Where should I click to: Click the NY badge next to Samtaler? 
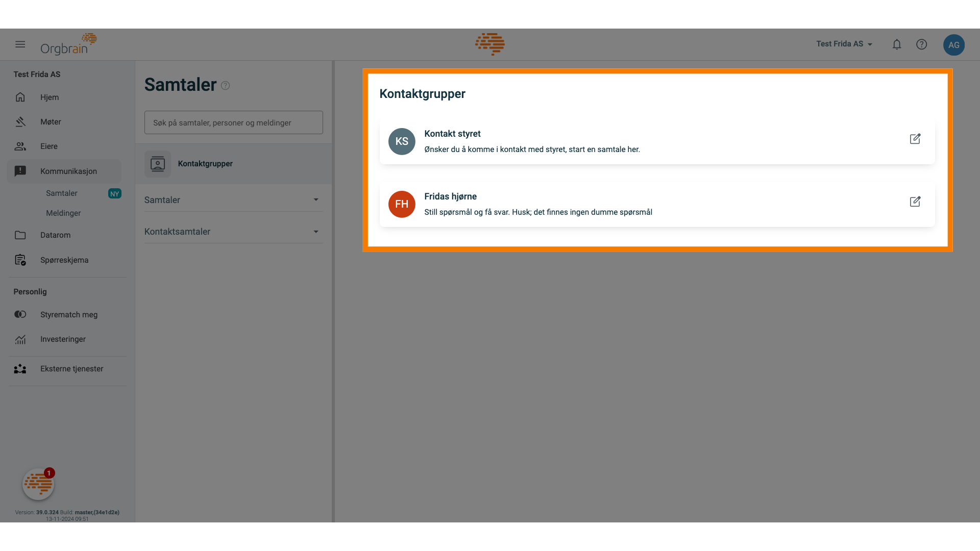pyautogui.click(x=114, y=193)
